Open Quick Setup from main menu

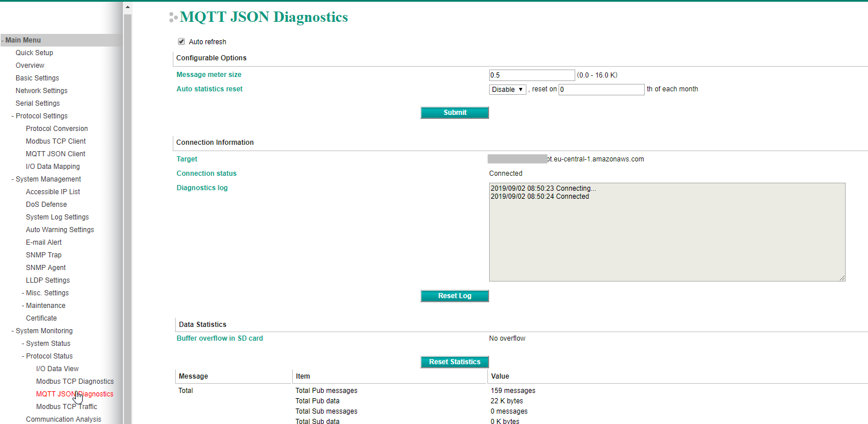click(x=34, y=53)
